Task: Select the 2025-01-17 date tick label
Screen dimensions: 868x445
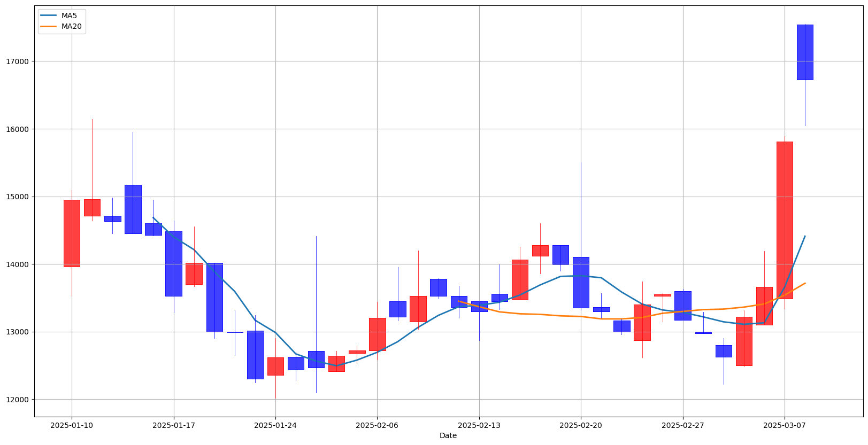Action: coord(173,425)
